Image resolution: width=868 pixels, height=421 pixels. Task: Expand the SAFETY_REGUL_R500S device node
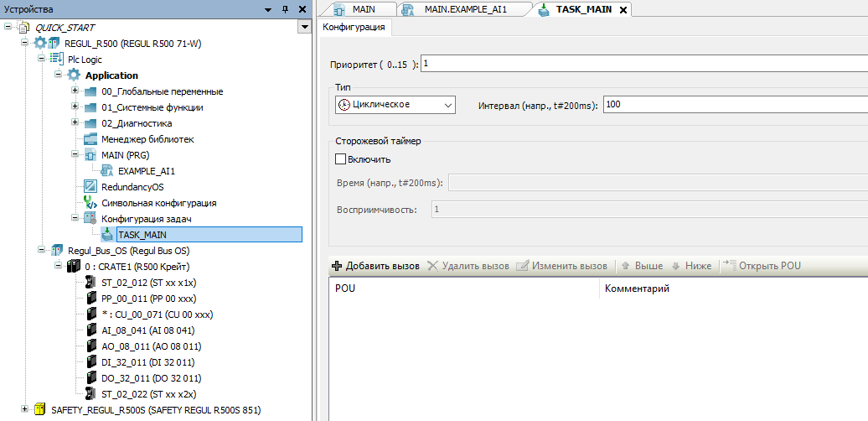pyautogui.click(x=25, y=410)
